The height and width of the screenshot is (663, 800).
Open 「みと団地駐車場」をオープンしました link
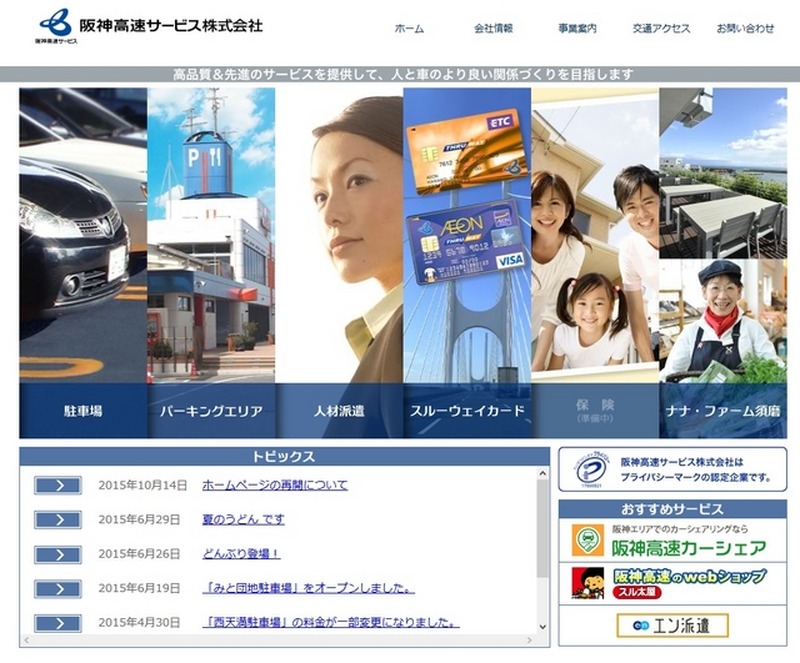(307, 588)
